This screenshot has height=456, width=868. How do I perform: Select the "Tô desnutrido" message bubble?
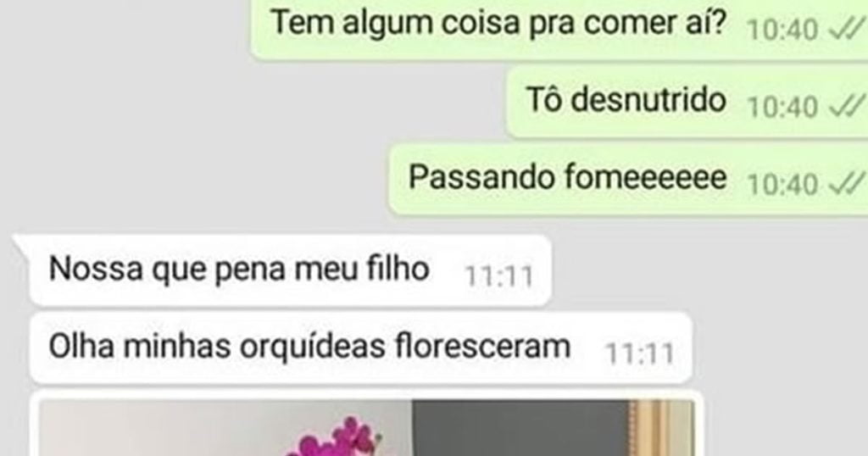pos(687,101)
